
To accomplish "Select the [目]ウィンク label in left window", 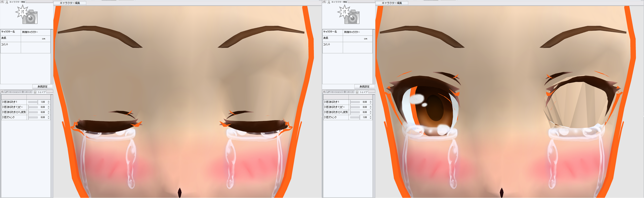I will click(8, 117).
